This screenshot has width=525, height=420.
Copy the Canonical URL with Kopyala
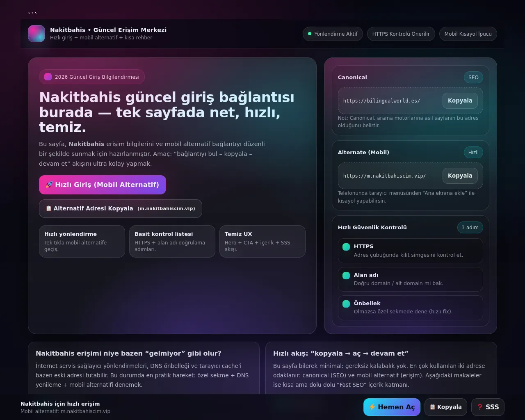click(460, 100)
